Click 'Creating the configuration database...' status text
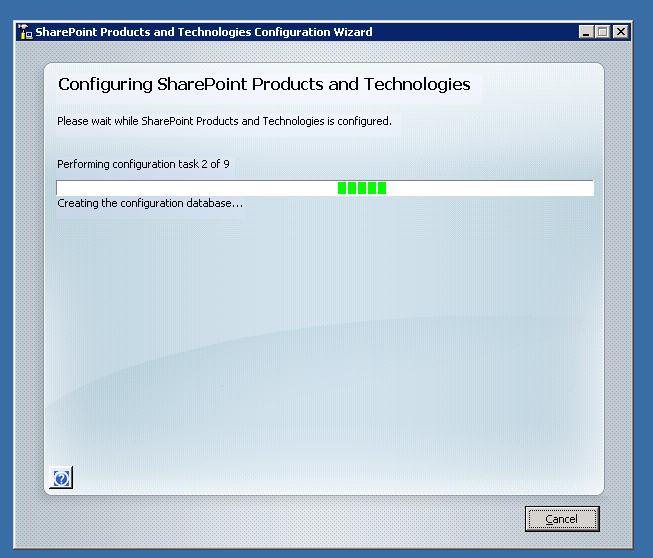This screenshot has height=558, width=653. [150, 203]
